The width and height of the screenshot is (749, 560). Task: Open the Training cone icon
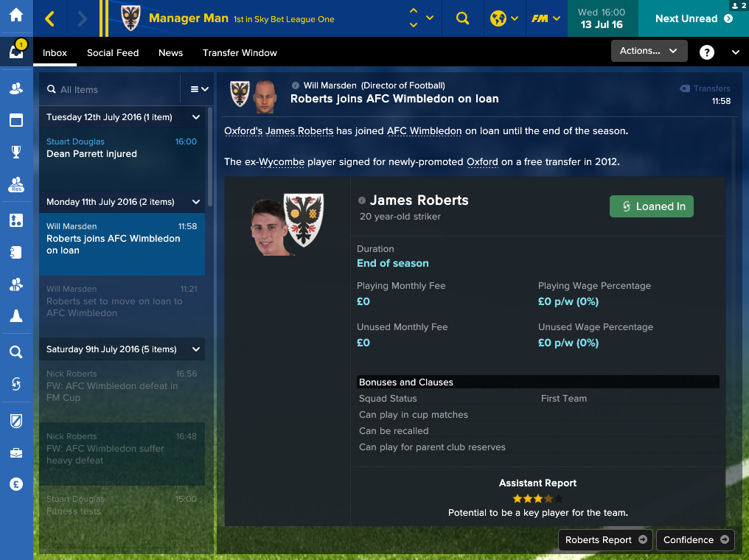pyautogui.click(x=16, y=315)
